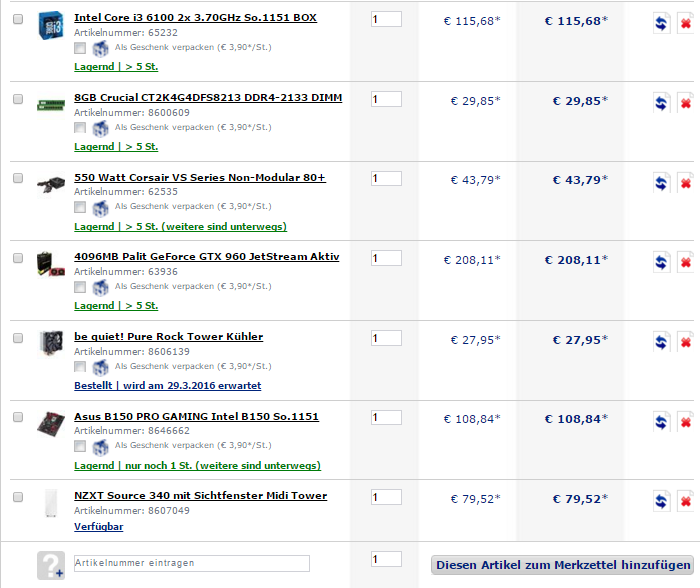Screen dimensions: 700x588
Task: Select checkbox for Intel Core i3 6100 row
Action: coord(18,19)
